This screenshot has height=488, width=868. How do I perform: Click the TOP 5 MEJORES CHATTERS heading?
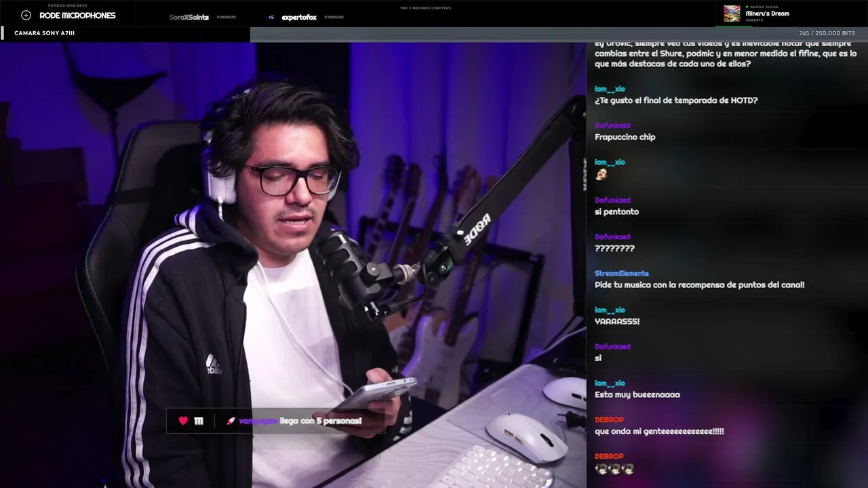click(425, 8)
